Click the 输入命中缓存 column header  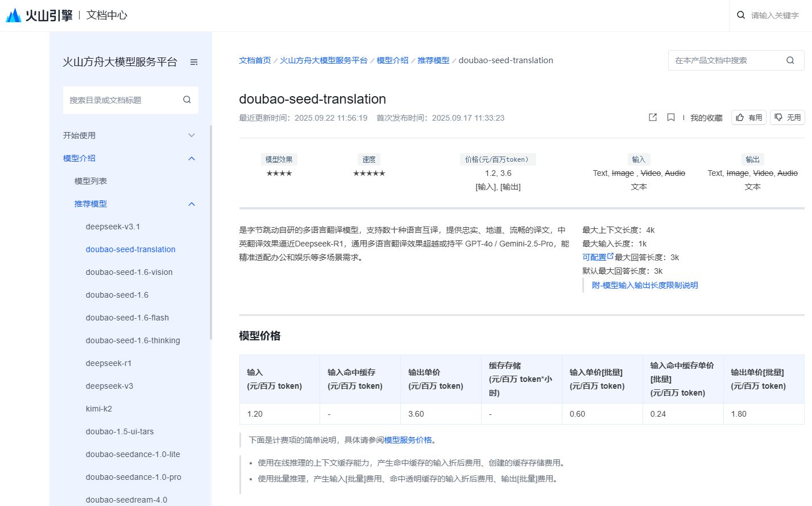[361, 379]
